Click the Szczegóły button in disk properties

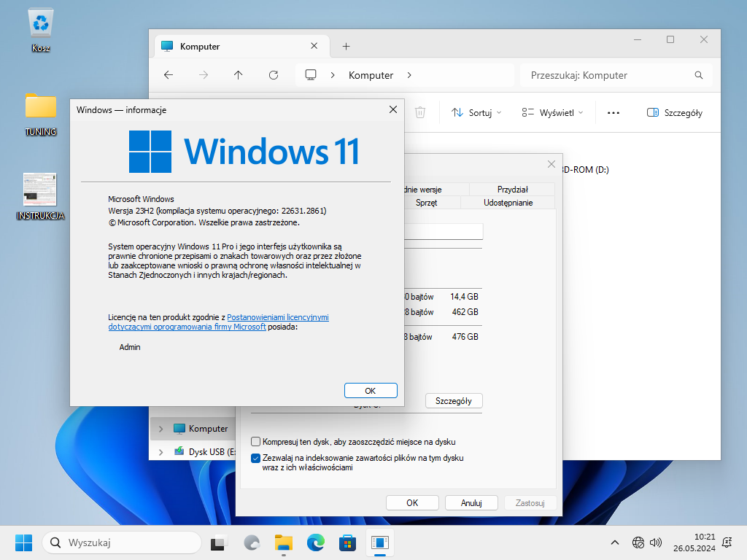[454, 401]
